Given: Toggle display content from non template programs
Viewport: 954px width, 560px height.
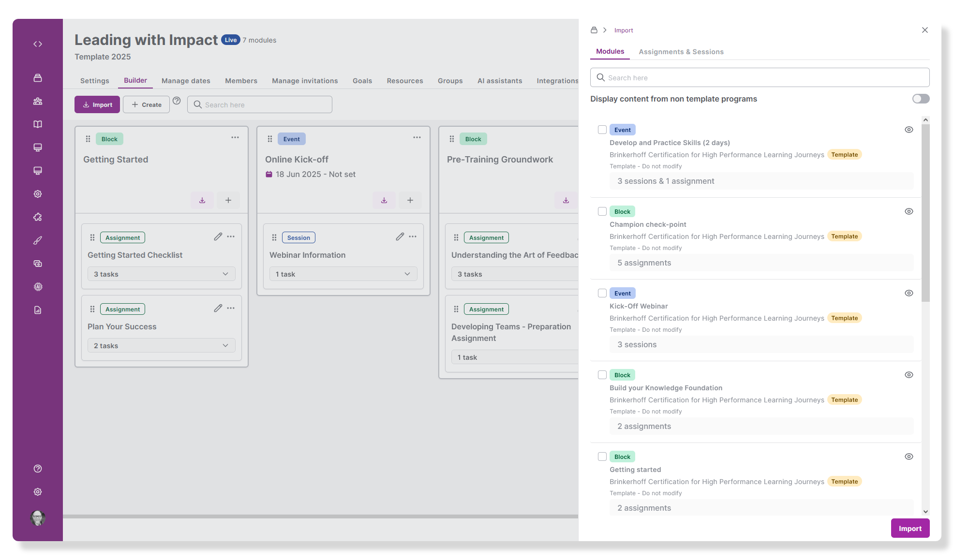Looking at the screenshot, I should click(x=921, y=99).
